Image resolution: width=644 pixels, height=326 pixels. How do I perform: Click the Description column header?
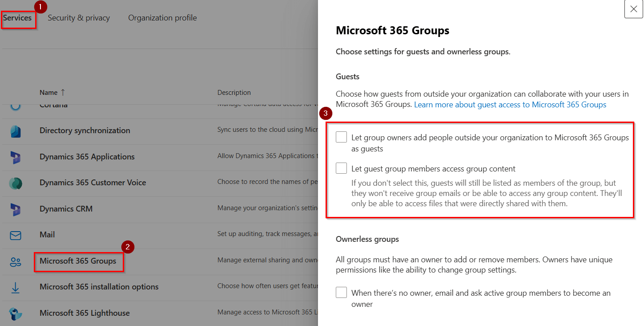coord(234,93)
